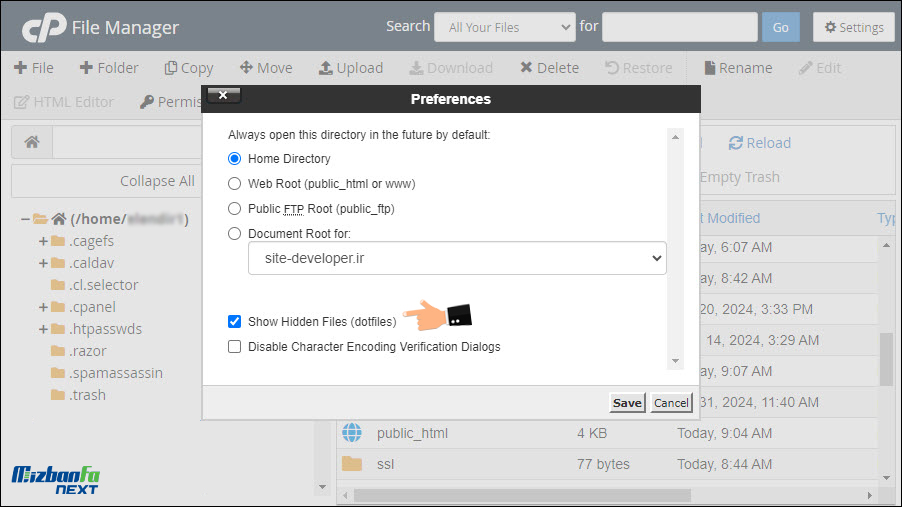Expand the .htpasswds folder node
The height and width of the screenshot is (507, 902).
(43, 329)
